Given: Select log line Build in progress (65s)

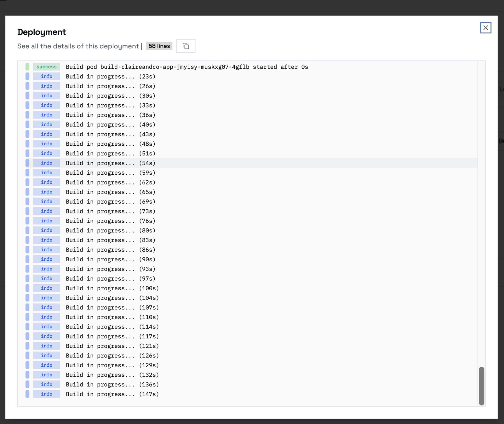Looking at the screenshot, I should pyautogui.click(x=248, y=192).
